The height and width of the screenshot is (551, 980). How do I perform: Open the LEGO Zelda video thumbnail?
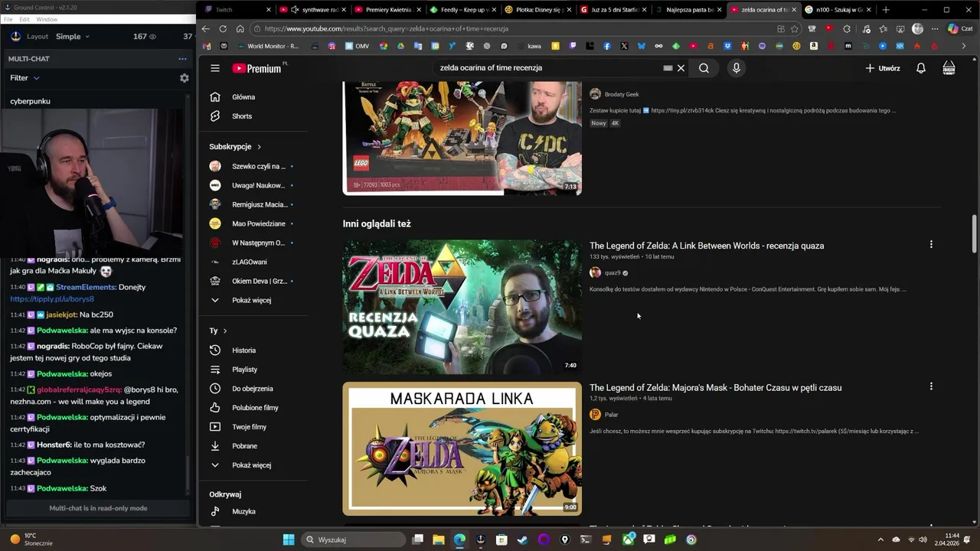click(462, 138)
